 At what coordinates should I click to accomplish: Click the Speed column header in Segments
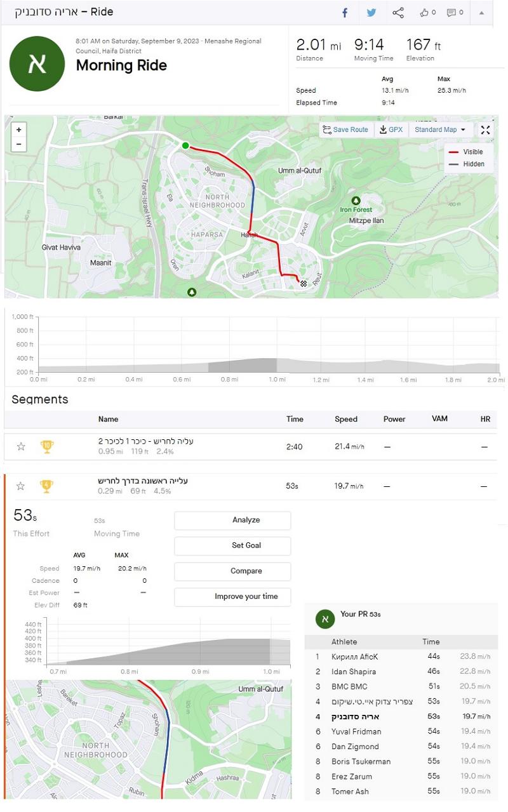coord(346,419)
